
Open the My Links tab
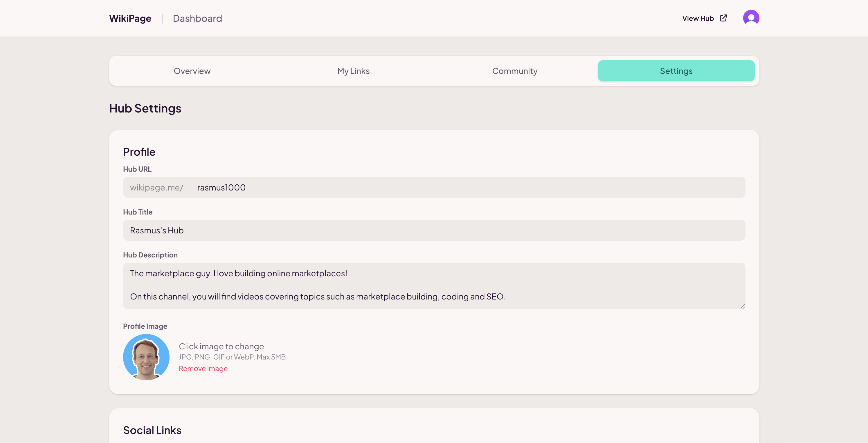coord(353,71)
